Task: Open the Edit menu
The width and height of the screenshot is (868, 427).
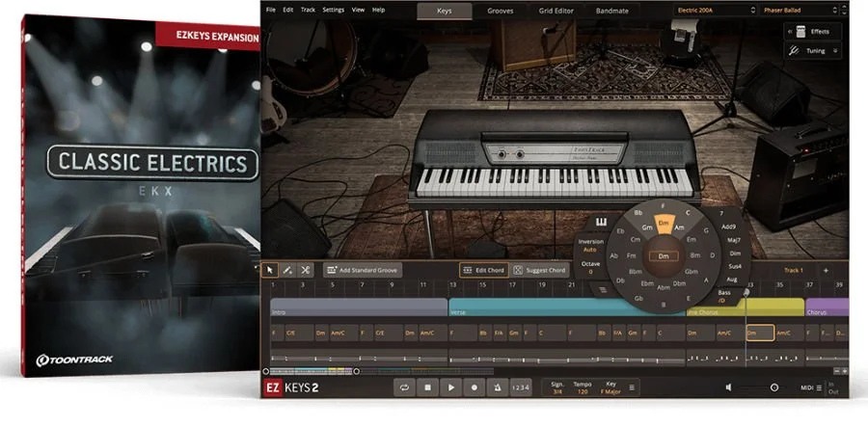Action: (287, 10)
